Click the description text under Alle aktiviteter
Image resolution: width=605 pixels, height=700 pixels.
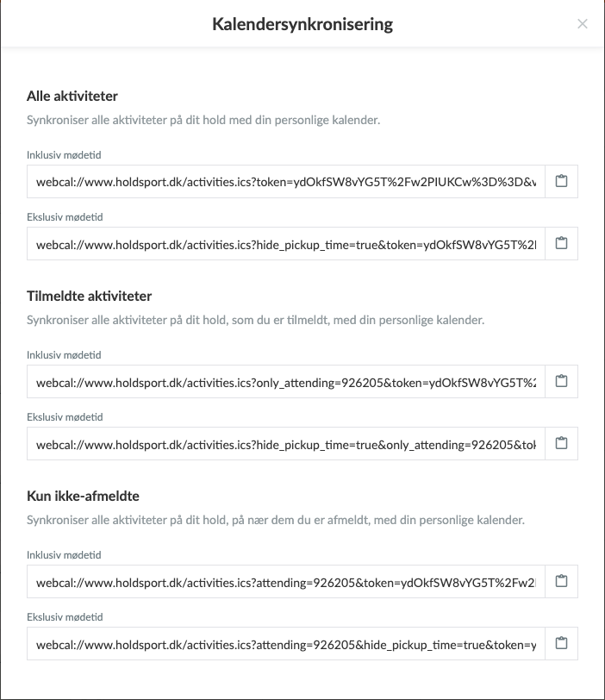click(203, 120)
